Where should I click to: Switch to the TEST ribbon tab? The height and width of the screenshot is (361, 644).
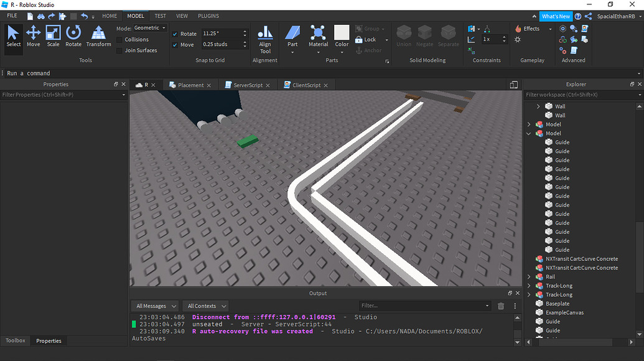click(x=160, y=16)
